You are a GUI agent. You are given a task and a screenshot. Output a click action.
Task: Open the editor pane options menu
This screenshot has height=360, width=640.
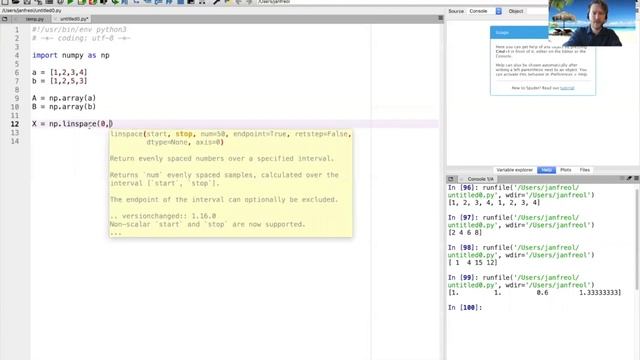[440, 18]
